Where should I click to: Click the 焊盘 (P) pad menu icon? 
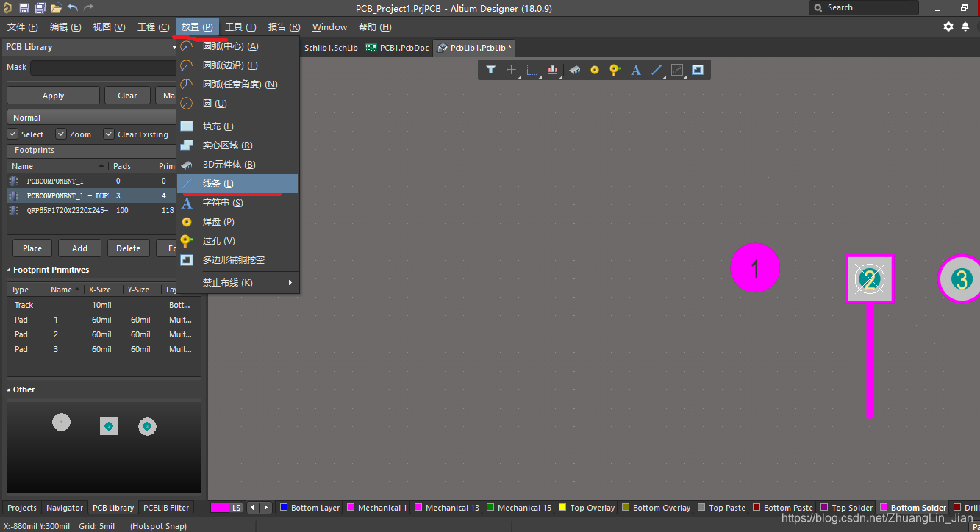click(x=187, y=222)
